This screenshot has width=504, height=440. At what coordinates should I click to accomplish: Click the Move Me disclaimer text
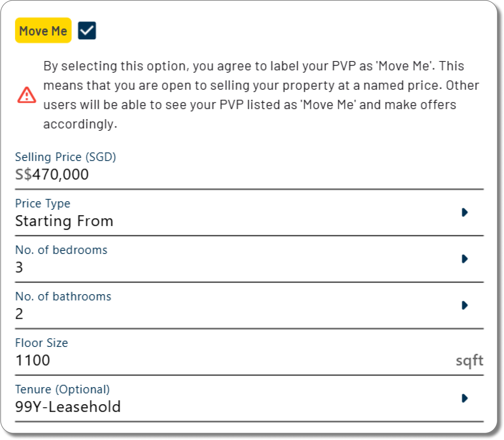[261, 95]
